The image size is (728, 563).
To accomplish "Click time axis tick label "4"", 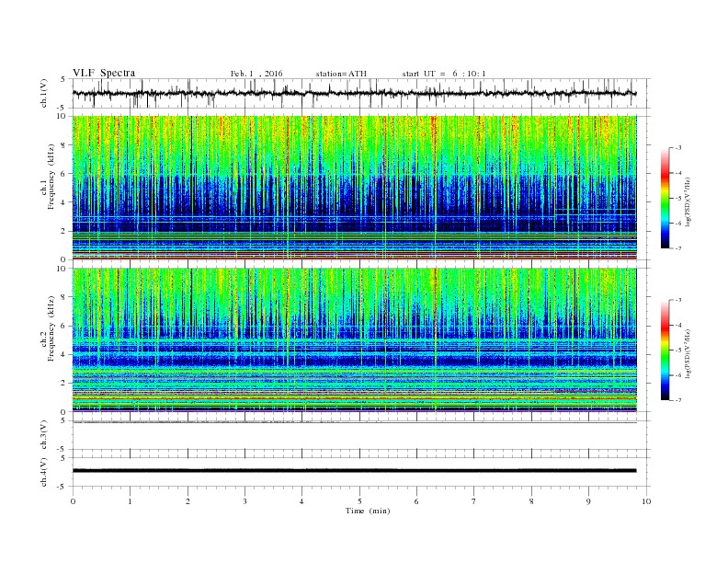I will 301,501.
